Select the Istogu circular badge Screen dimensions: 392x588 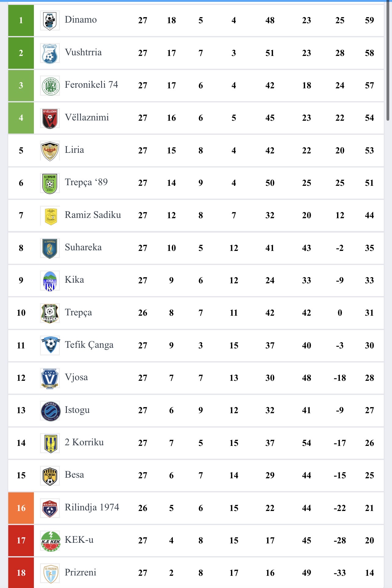(50, 410)
